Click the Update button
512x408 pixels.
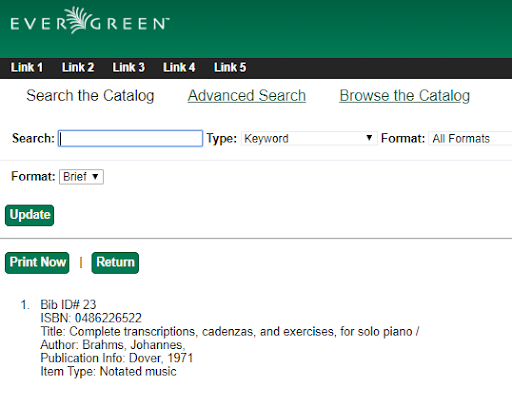tap(30, 215)
